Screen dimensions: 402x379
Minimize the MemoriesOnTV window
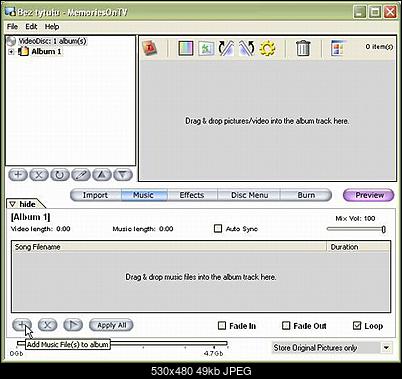(x=360, y=12)
